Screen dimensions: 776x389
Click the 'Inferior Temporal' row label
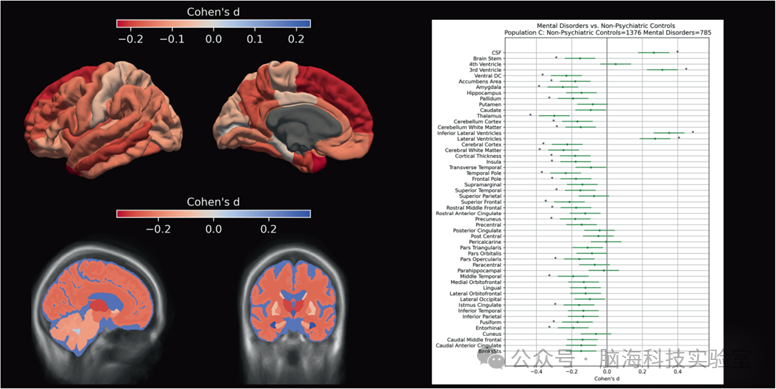481,311
